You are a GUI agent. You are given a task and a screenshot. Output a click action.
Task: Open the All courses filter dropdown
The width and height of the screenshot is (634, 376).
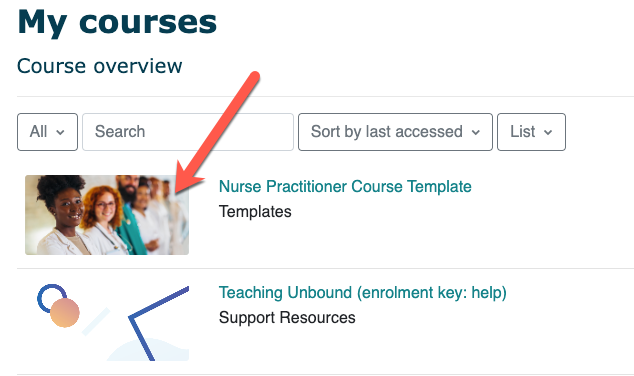tap(47, 132)
